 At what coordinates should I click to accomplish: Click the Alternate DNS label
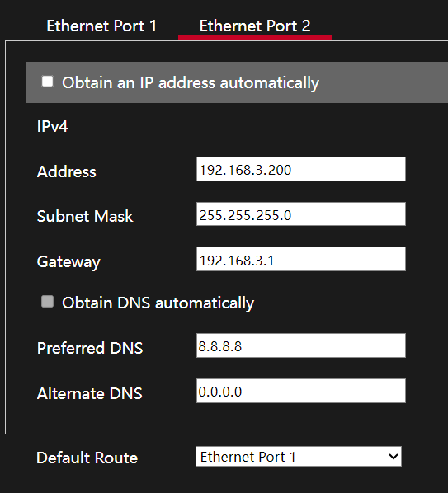point(90,393)
